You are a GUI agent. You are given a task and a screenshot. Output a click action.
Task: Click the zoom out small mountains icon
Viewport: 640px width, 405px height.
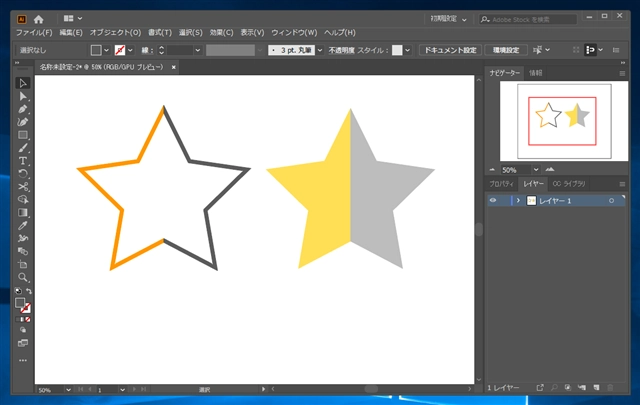point(492,169)
